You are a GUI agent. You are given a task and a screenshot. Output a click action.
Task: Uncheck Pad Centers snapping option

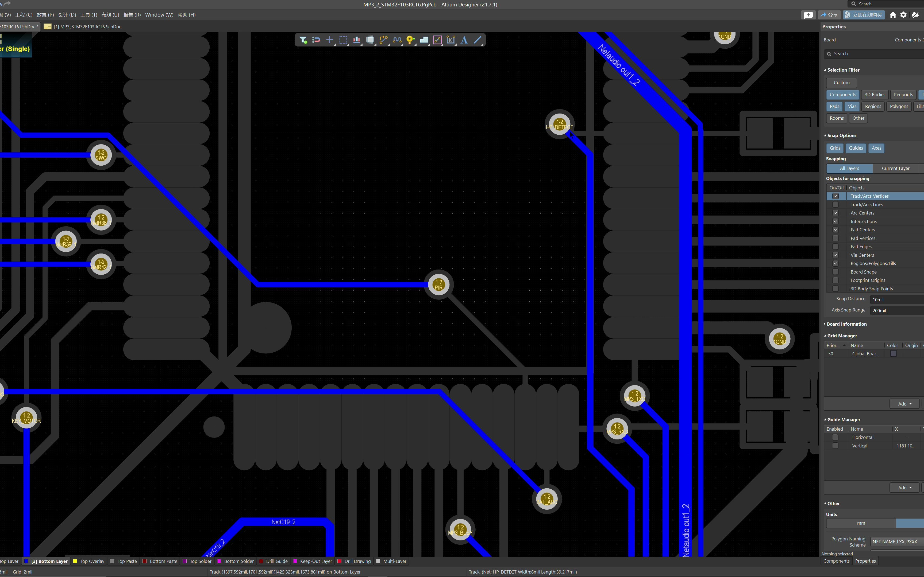836,230
